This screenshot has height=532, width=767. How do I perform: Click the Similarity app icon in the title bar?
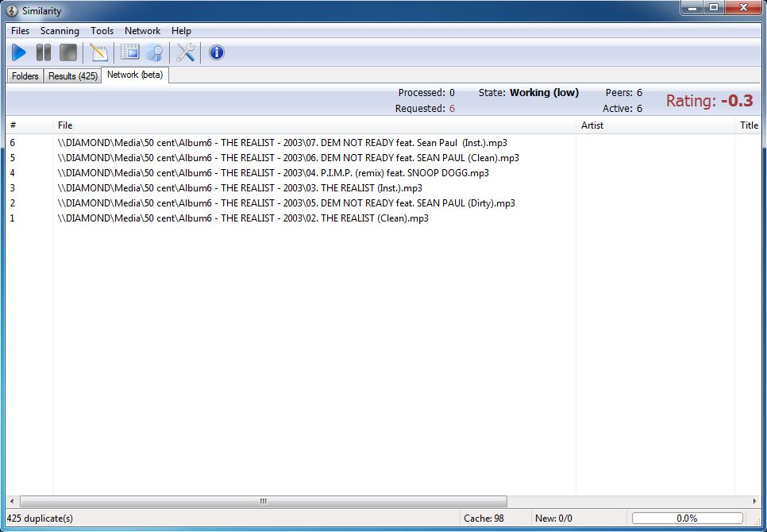tap(12, 11)
